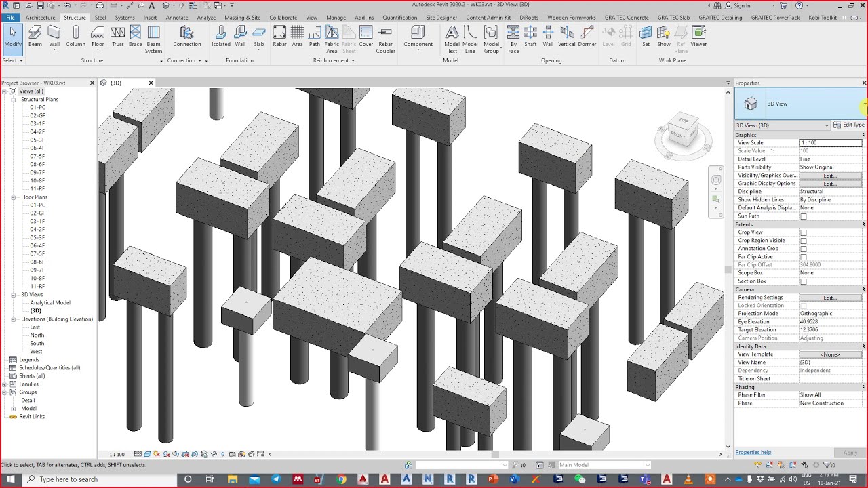Select the Component tool
Image resolution: width=868 pixels, height=488 pixels.
[x=418, y=37]
